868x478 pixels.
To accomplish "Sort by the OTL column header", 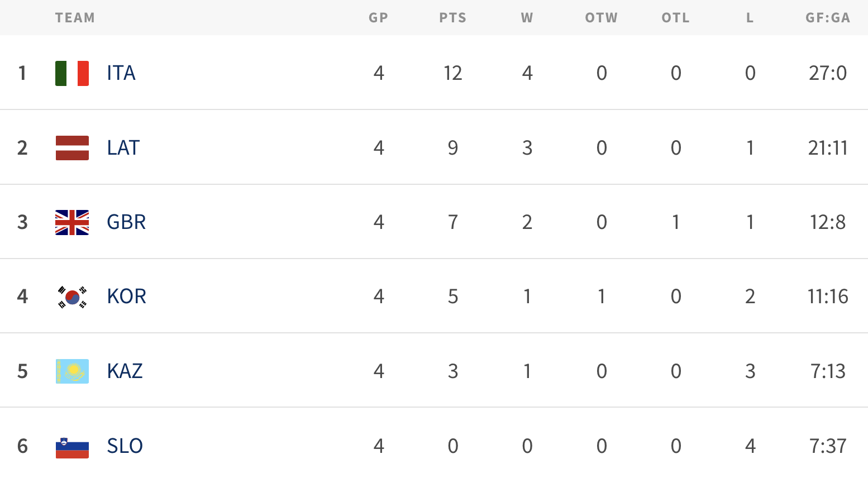I will (x=676, y=18).
